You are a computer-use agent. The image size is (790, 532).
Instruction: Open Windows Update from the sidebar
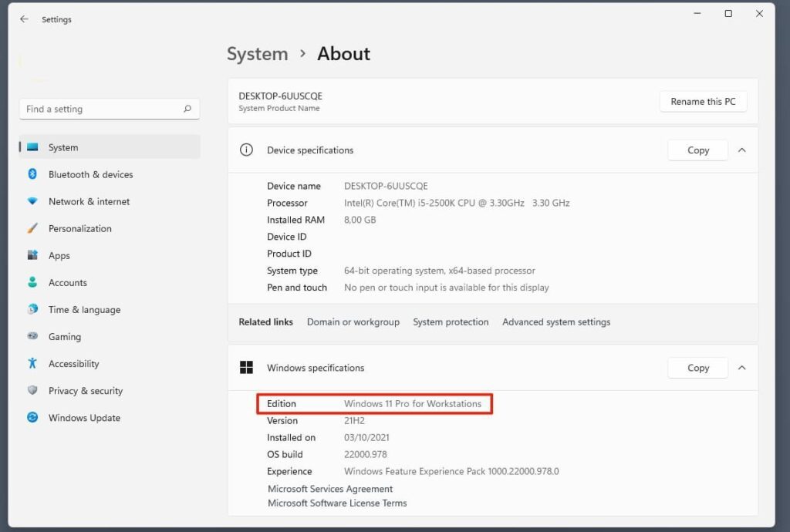point(84,418)
